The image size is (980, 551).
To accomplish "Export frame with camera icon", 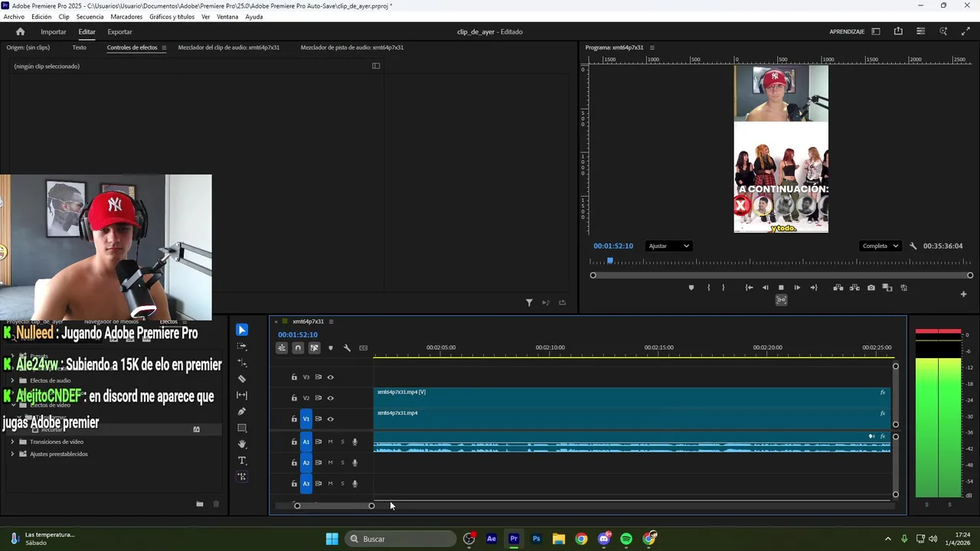I will click(x=871, y=288).
